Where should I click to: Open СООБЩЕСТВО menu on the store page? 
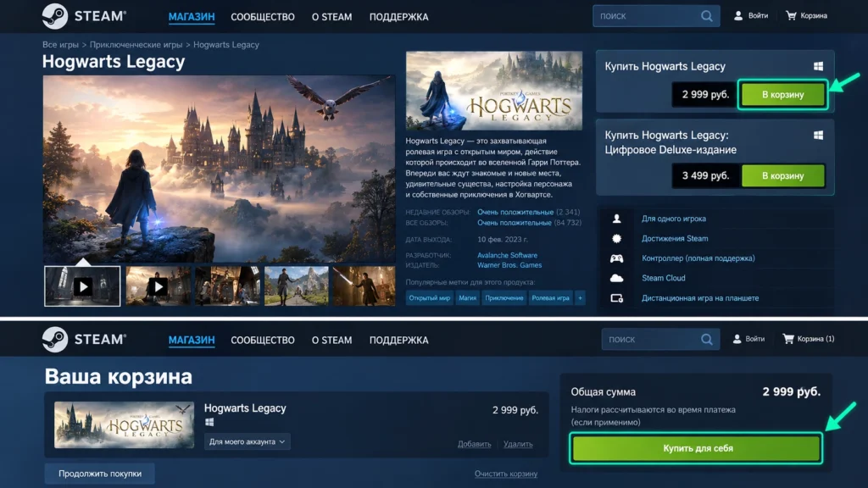[263, 17]
